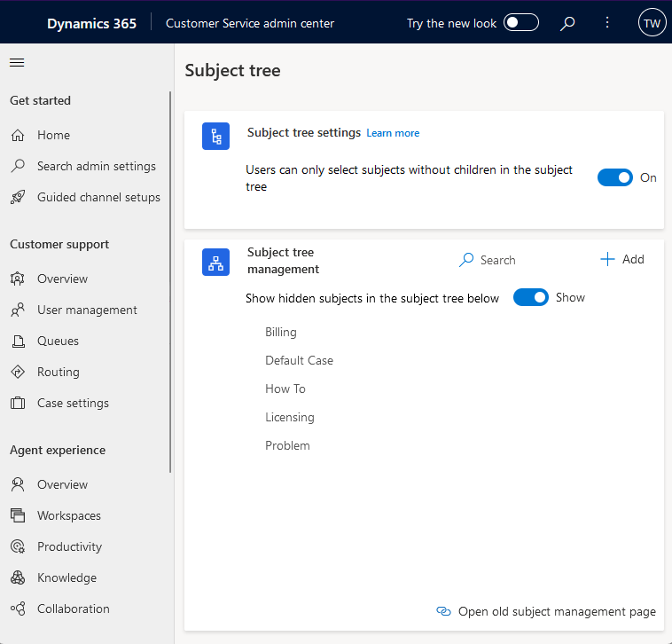Select the Default Case subject
This screenshot has width=672, height=644.
(299, 361)
